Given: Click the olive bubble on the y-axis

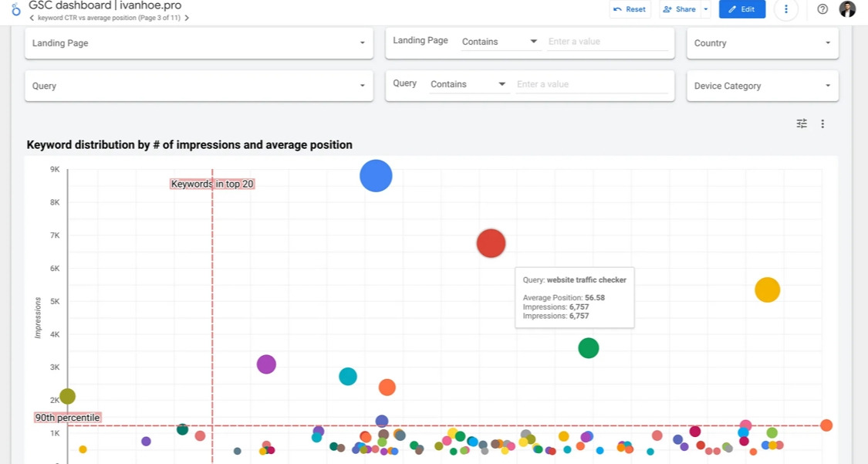Looking at the screenshot, I should 68,397.
